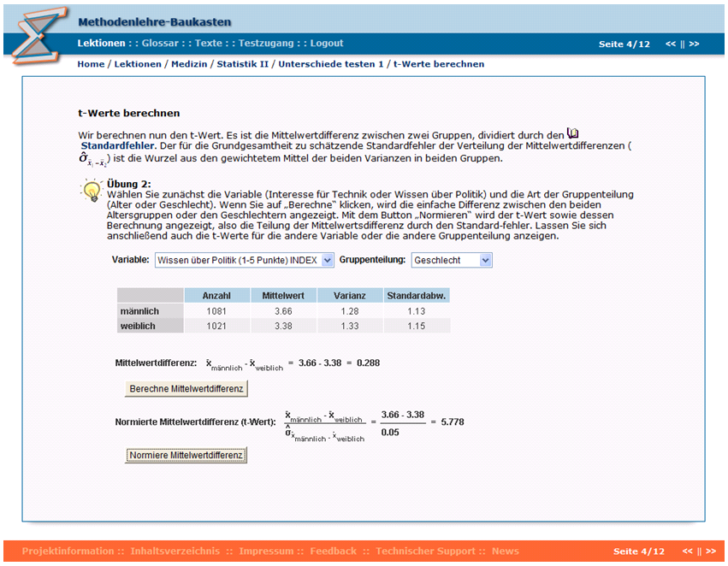
Task: Click the Standardabw. column header
Action: (x=417, y=296)
